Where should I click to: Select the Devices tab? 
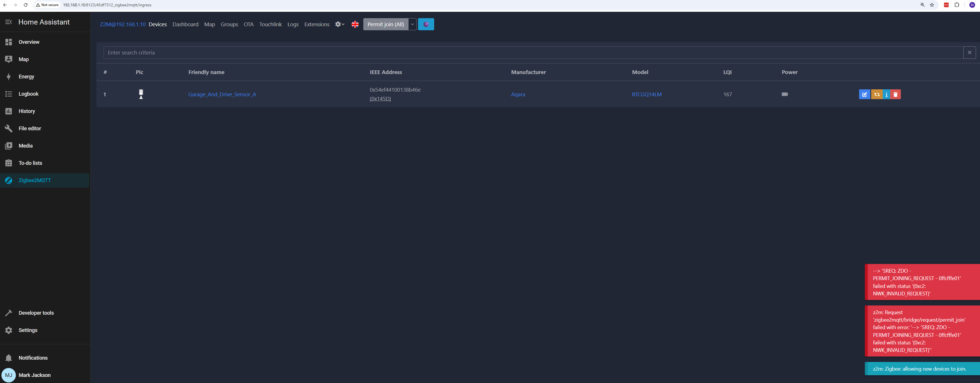[x=157, y=24]
